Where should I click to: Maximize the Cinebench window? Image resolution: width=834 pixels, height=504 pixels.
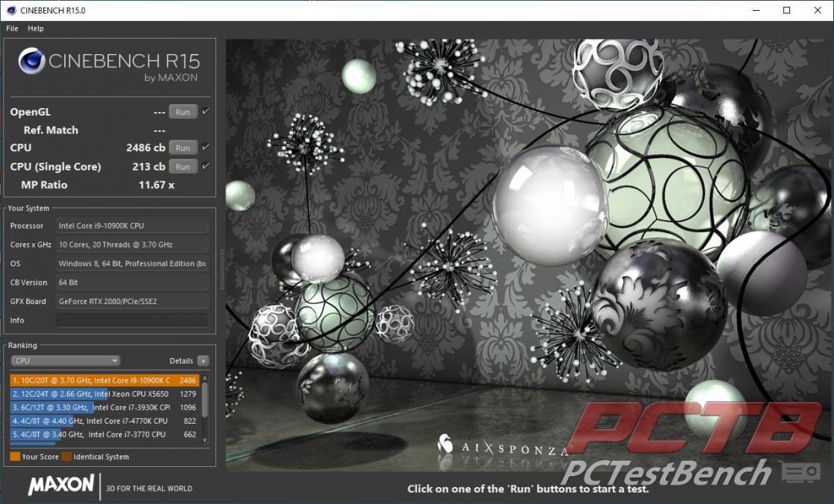(787, 10)
